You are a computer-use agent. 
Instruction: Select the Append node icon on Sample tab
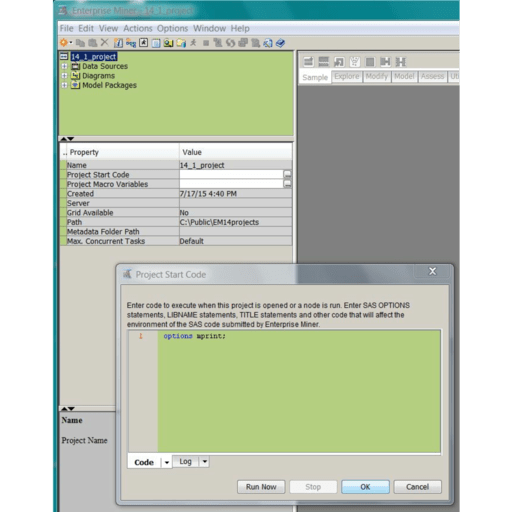(308, 62)
